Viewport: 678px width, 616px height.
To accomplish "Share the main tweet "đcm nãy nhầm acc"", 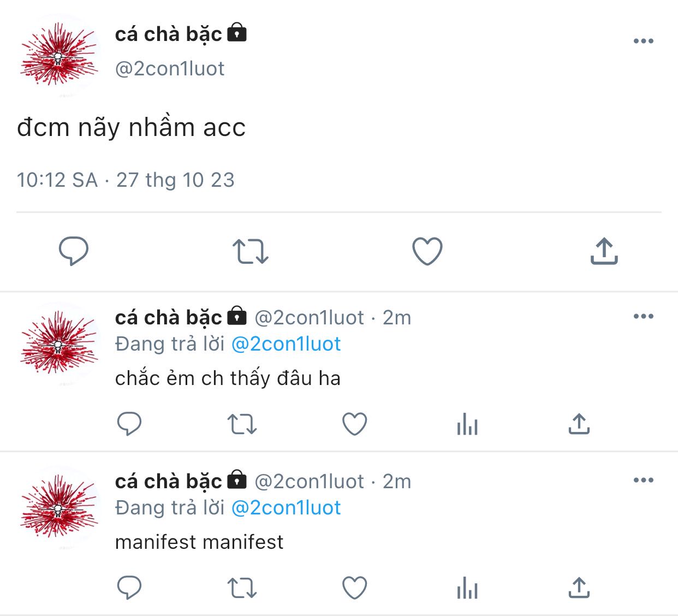I will [604, 251].
